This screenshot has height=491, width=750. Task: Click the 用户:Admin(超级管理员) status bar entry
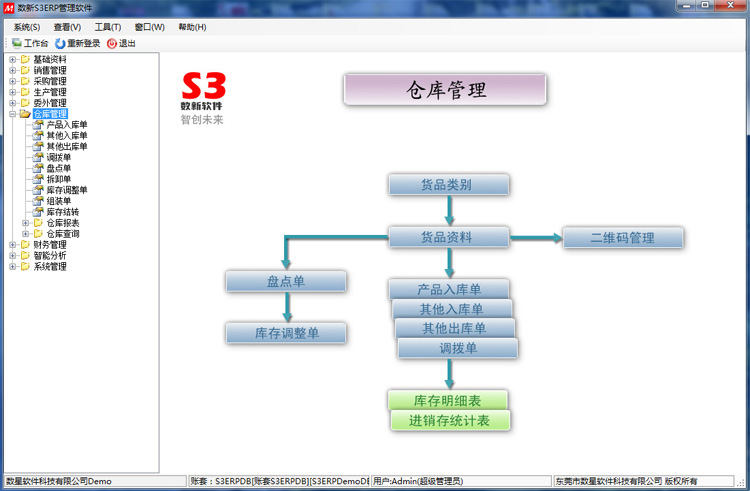[x=418, y=481]
